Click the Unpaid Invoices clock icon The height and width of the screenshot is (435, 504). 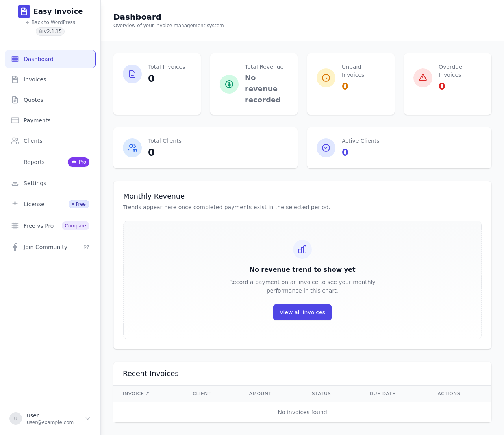tap(326, 78)
